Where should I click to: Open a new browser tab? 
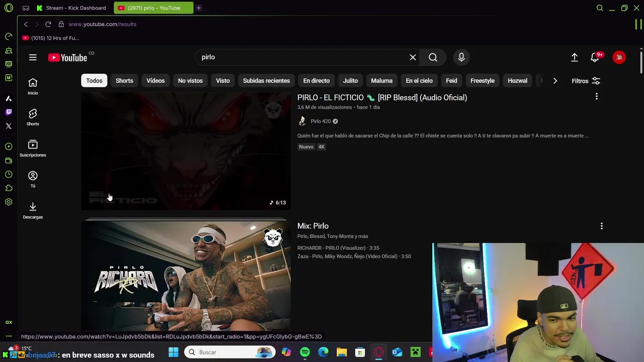(x=199, y=8)
